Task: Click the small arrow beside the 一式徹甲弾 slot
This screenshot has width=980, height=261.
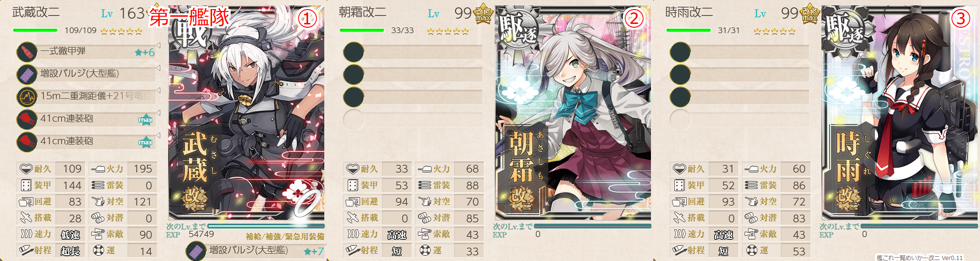Action: coord(158,45)
